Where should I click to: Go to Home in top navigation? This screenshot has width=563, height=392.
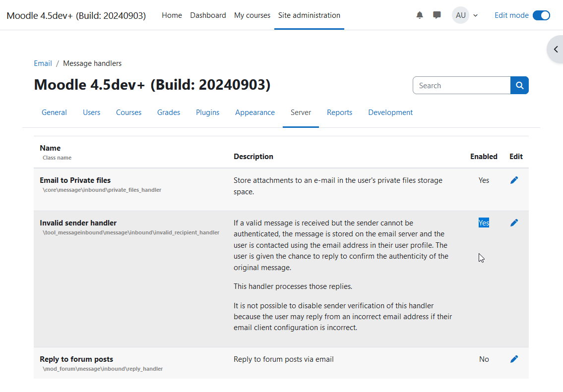pyautogui.click(x=172, y=15)
